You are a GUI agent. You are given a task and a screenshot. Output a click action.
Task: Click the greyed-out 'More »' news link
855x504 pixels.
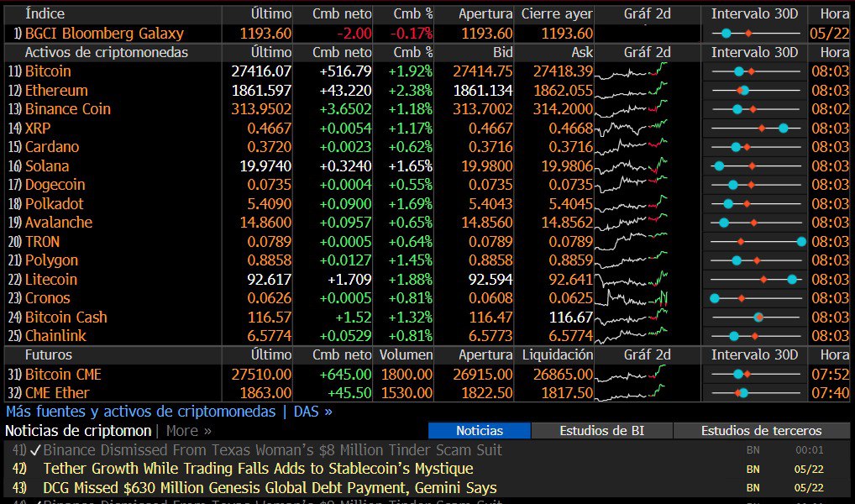coord(189,431)
